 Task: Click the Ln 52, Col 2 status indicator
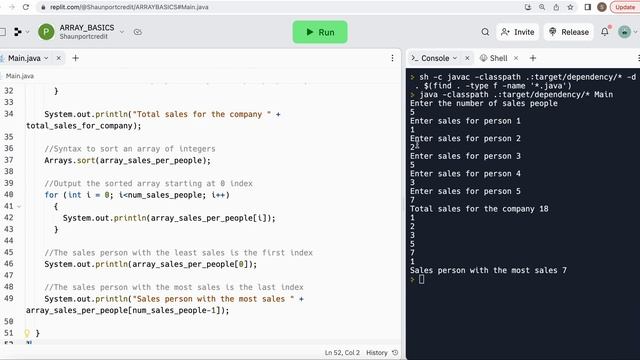342,353
